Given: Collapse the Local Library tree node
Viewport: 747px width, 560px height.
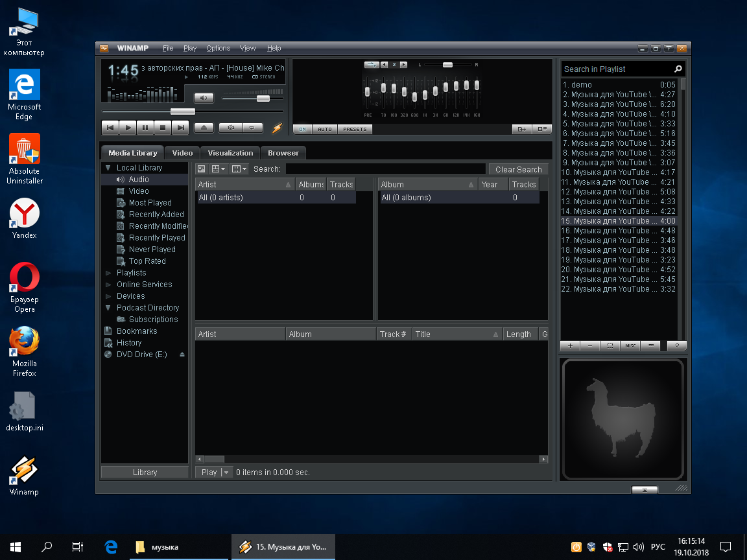Looking at the screenshot, I should coord(108,168).
